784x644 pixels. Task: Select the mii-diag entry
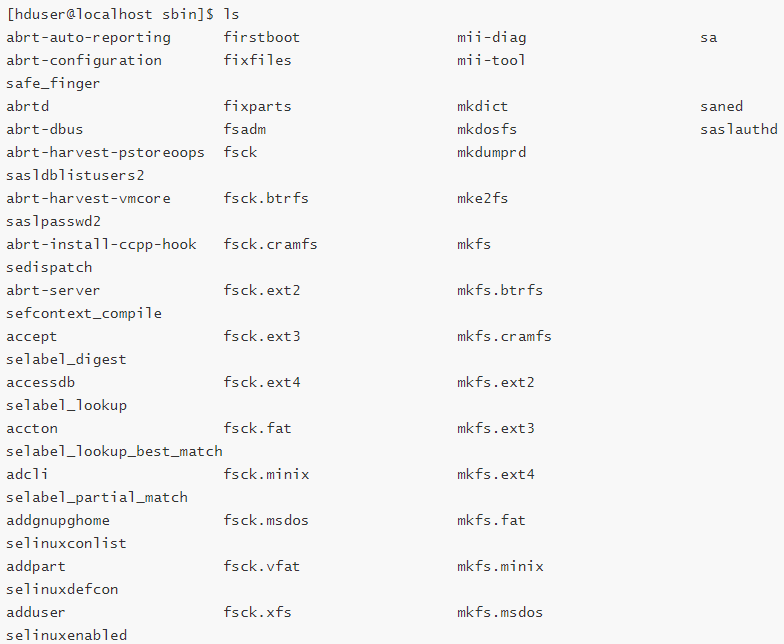pos(492,38)
